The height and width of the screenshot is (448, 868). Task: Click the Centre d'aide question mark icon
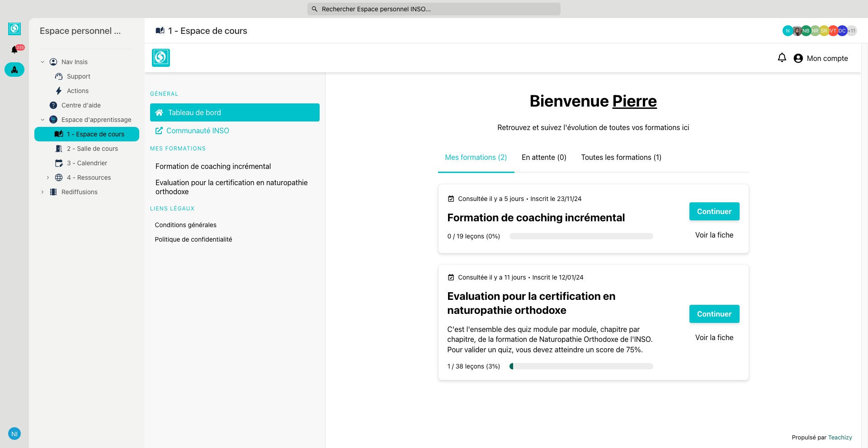[53, 105]
